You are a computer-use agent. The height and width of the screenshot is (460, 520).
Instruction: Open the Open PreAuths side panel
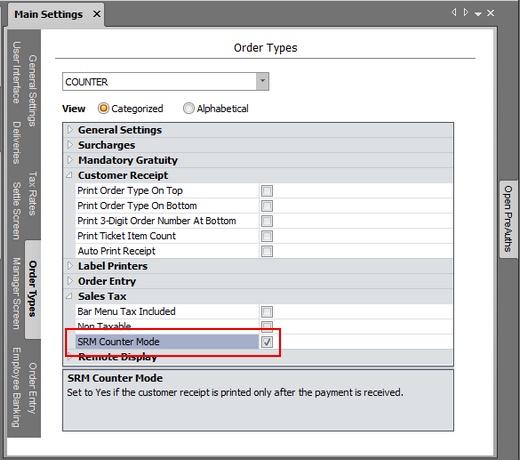[x=508, y=219]
